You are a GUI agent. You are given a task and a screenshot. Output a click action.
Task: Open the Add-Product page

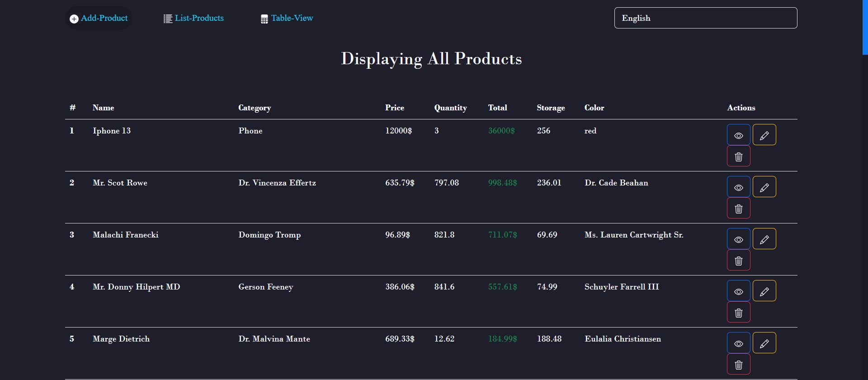pos(99,18)
